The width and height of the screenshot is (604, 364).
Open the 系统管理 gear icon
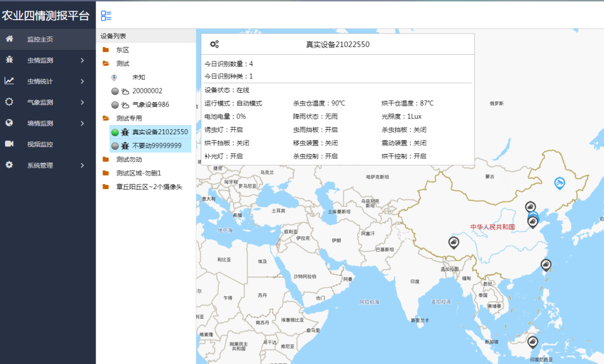pos(9,166)
